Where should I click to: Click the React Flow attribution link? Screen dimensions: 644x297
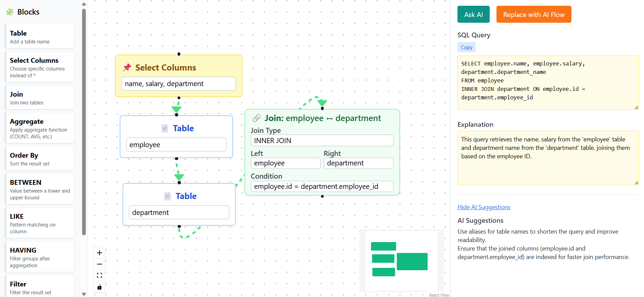(x=439, y=295)
